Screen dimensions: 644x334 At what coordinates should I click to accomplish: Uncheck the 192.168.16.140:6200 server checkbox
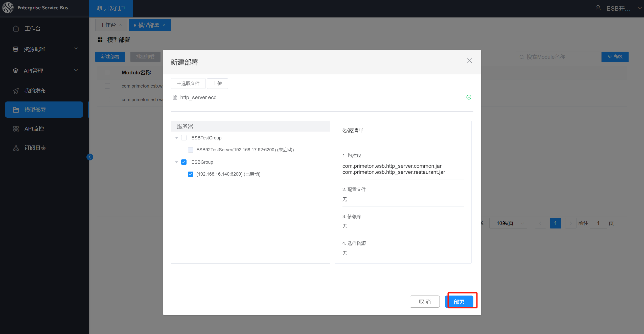pos(191,174)
